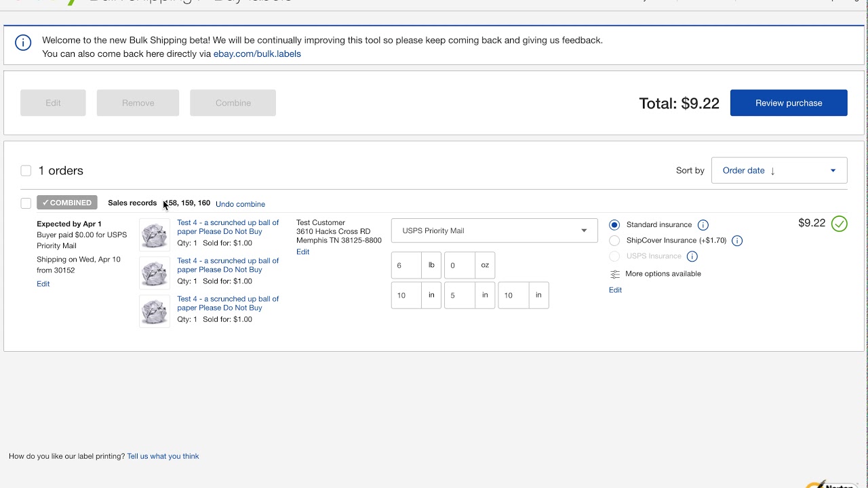
Task: Open the USPS Priority Mail service dropdown
Action: click(x=494, y=231)
